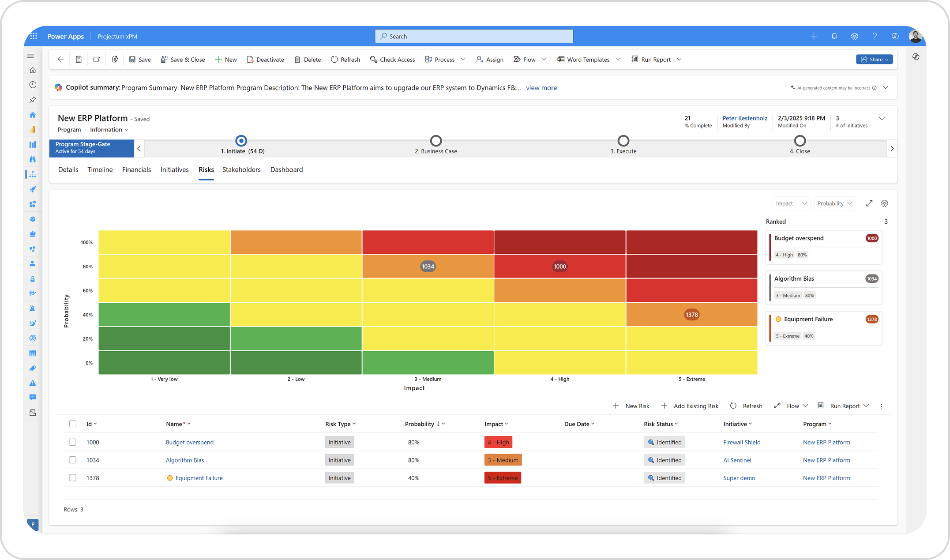Check the row for risk 1034
This screenshot has width=950, height=560.
coord(73,460)
